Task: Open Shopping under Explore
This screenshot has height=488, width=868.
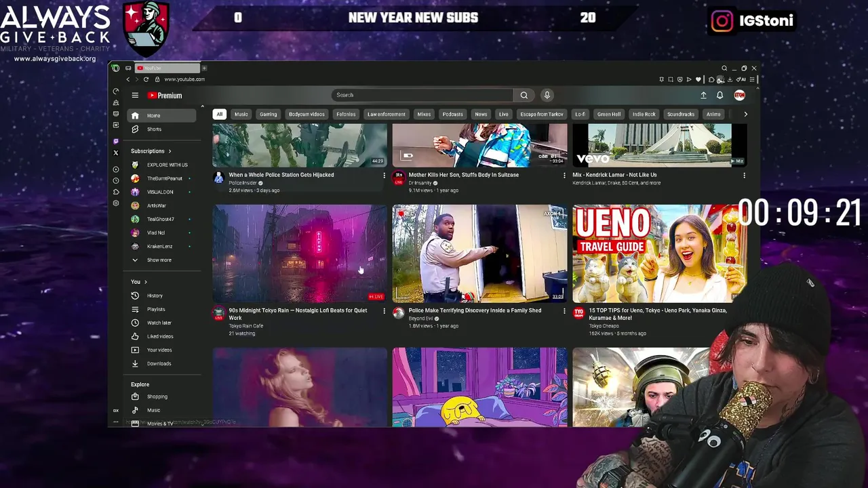Action: point(161,396)
